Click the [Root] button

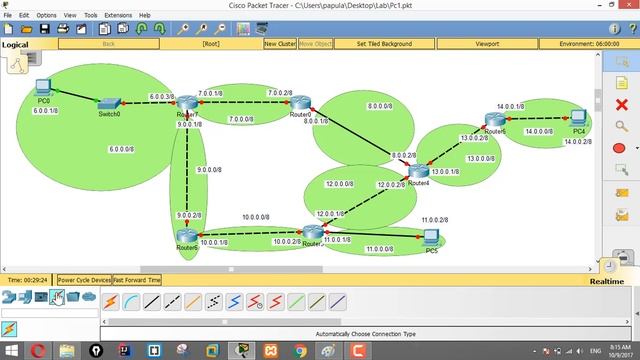point(211,44)
